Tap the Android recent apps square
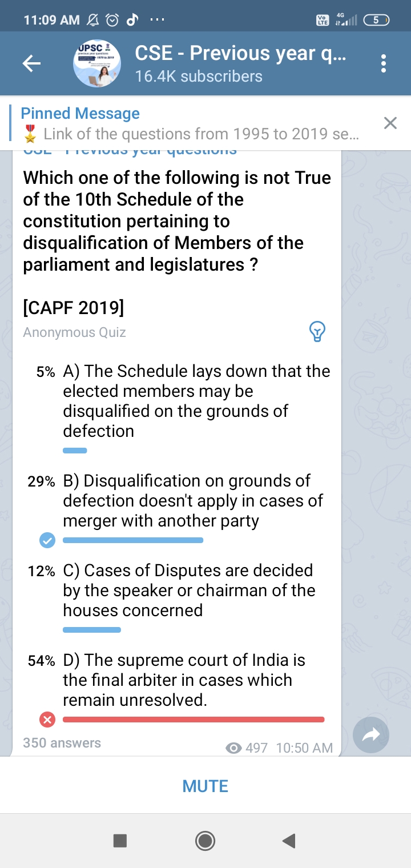 [x=120, y=841]
